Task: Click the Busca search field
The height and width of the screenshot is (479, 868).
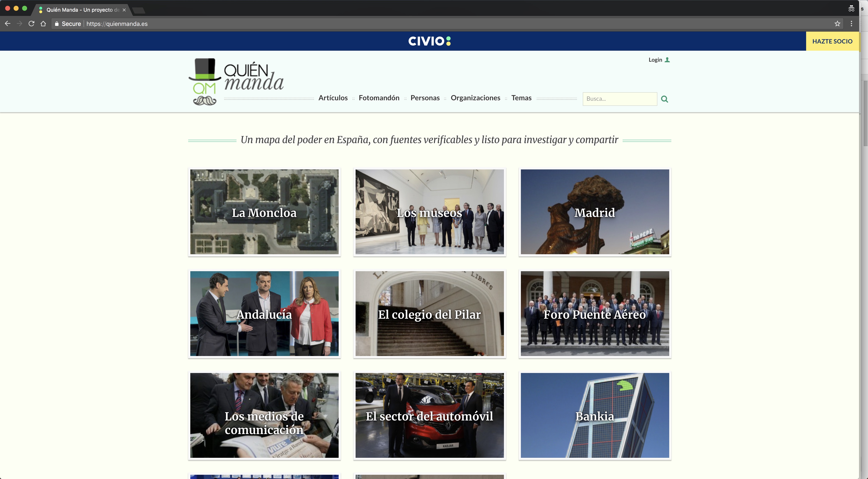Action: 620,99
